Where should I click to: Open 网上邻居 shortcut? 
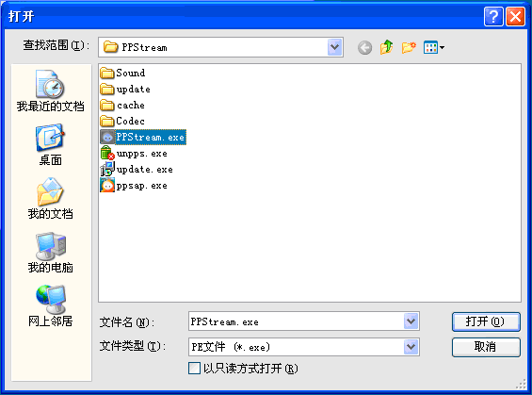click(50, 305)
